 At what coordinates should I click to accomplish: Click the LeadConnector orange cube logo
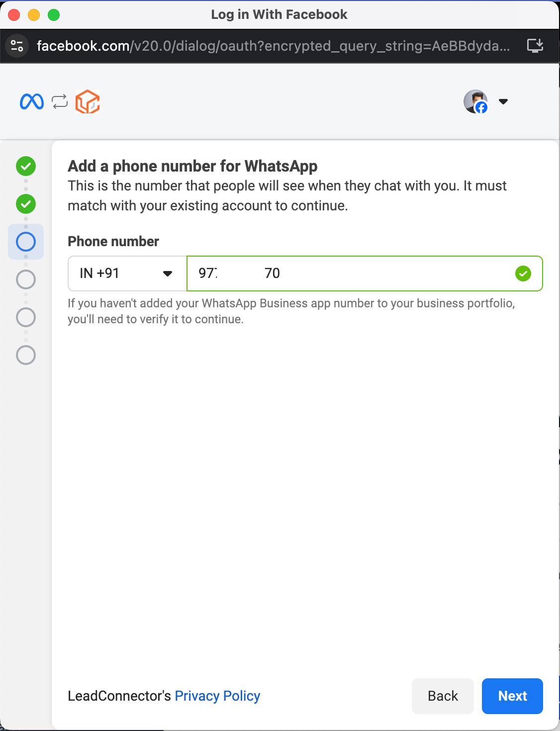click(x=88, y=101)
